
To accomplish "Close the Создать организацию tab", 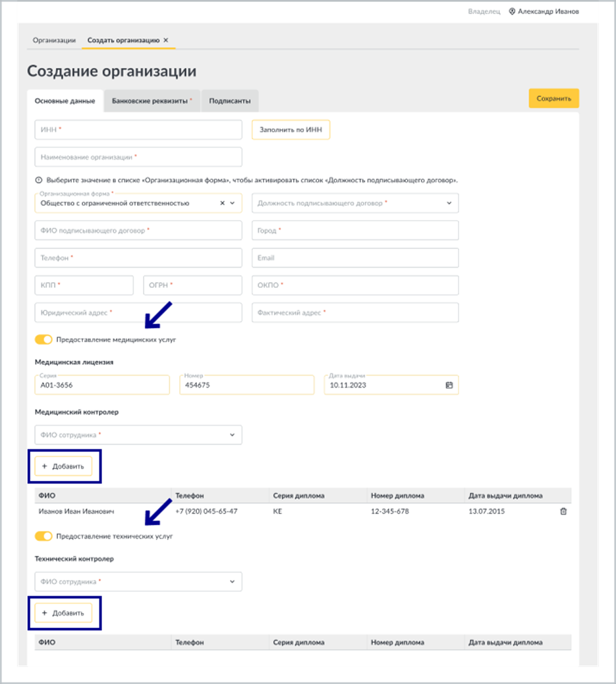I will 166,40.
